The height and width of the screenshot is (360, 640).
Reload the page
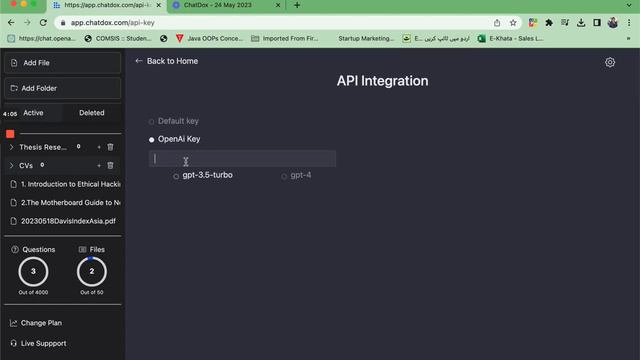coord(43,22)
